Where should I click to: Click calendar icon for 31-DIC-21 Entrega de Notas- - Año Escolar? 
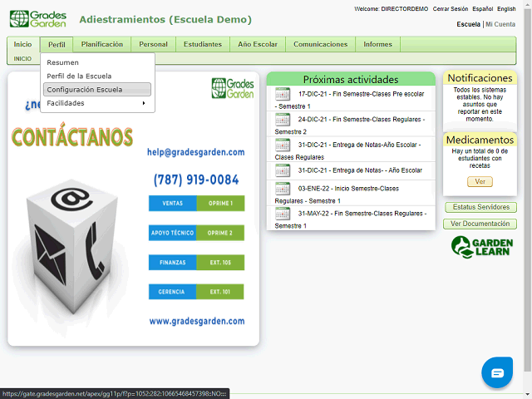coord(283,170)
